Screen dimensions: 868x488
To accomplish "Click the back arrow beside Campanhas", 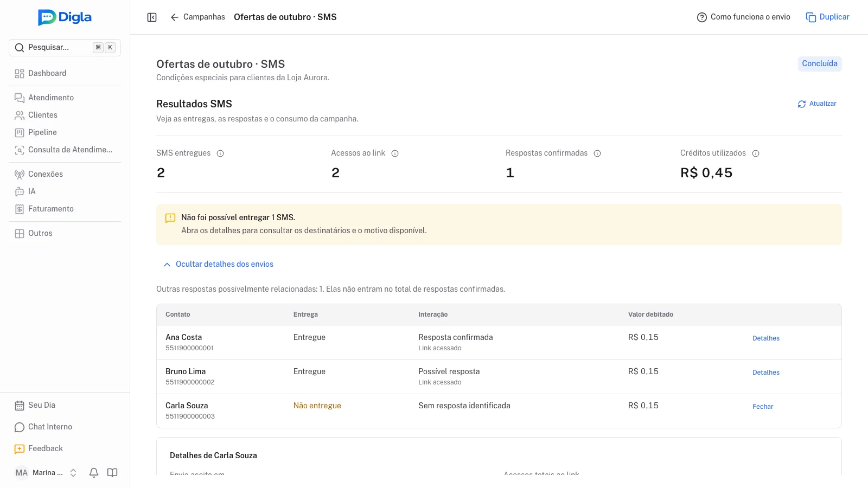I will pos(174,17).
